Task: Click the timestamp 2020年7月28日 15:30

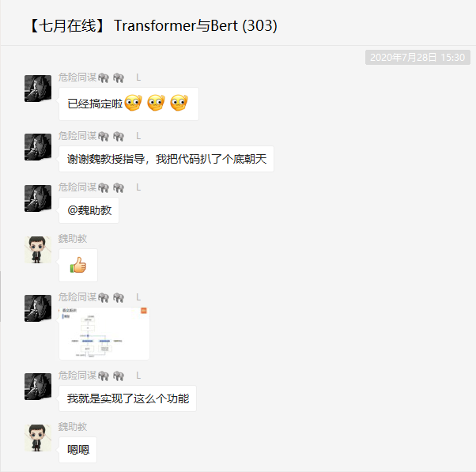Action: click(417, 58)
